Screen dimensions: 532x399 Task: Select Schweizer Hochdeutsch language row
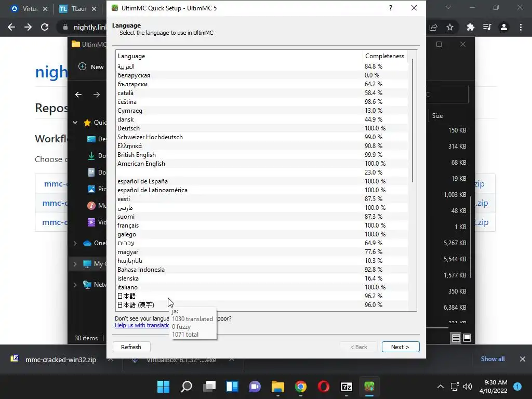(x=262, y=137)
